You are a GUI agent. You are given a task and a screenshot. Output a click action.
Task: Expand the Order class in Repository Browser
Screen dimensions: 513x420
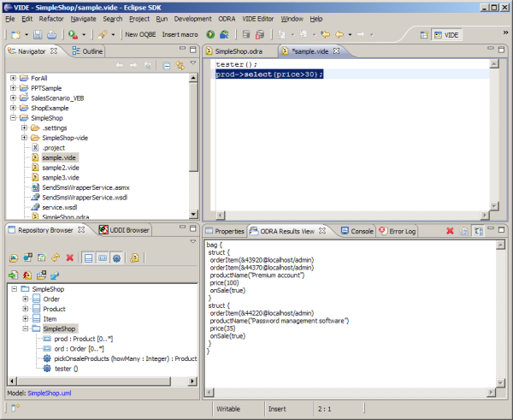pyautogui.click(x=25, y=299)
